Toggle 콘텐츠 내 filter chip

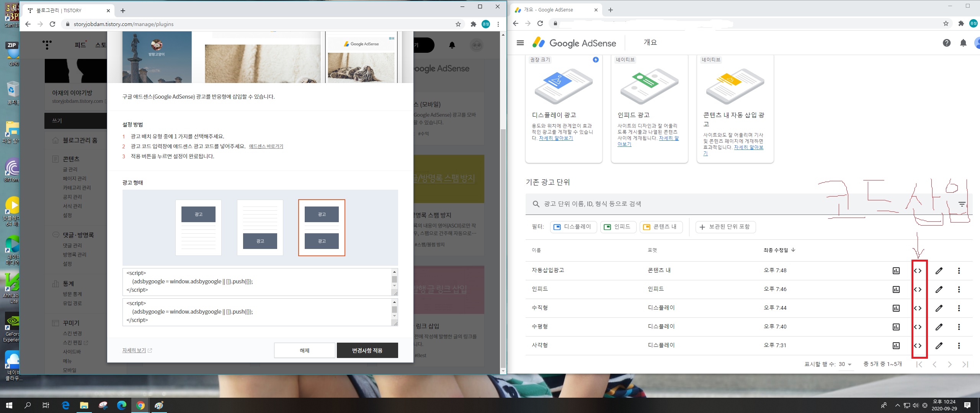click(661, 227)
